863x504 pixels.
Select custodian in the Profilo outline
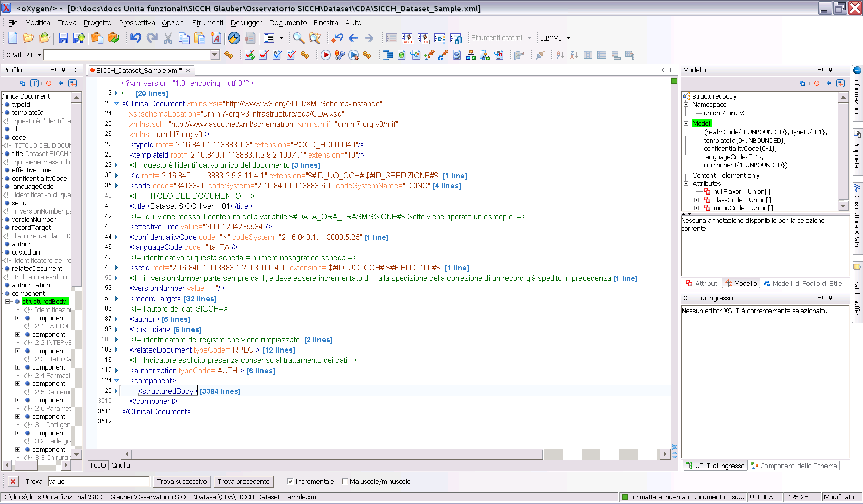coord(26,252)
